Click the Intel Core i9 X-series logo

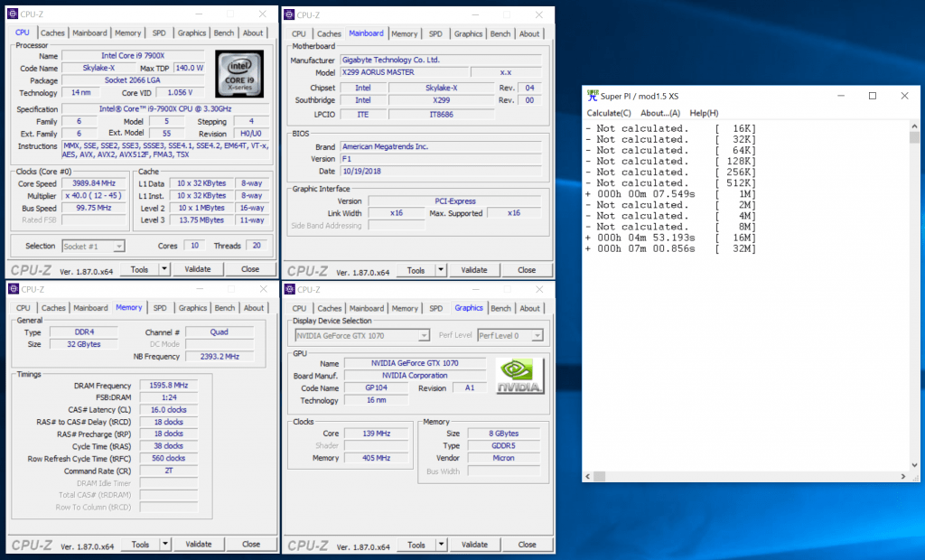[x=238, y=72]
